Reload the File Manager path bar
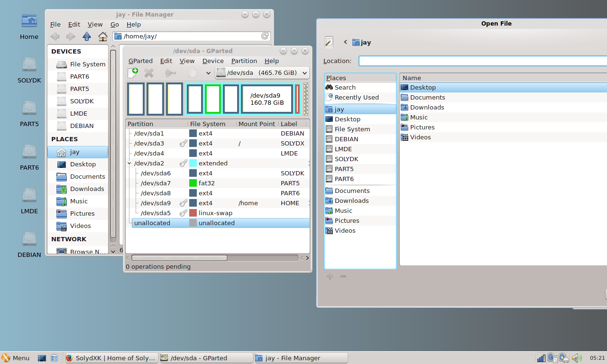This screenshot has height=364, width=607. click(x=265, y=36)
